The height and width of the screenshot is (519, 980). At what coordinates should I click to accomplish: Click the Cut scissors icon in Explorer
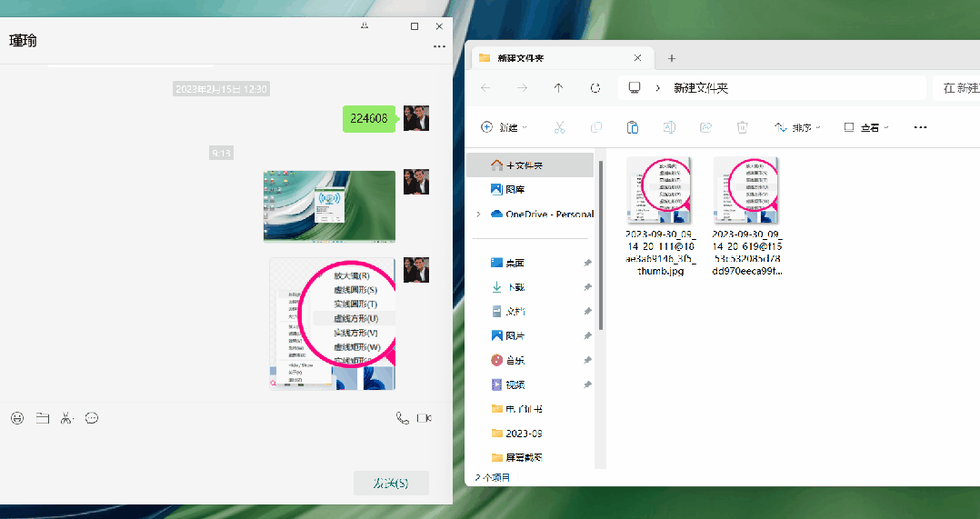coord(559,127)
